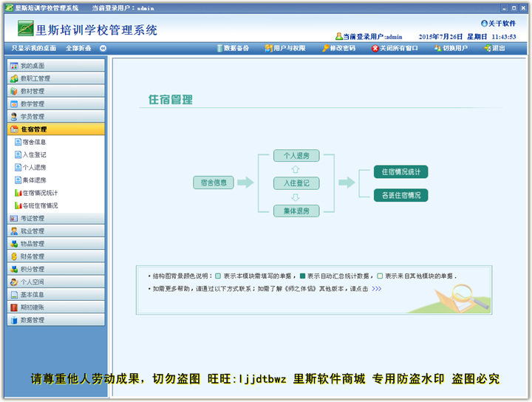
Task: Open 我的桌面 in sidebar
Action: pyautogui.click(x=56, y=66)
